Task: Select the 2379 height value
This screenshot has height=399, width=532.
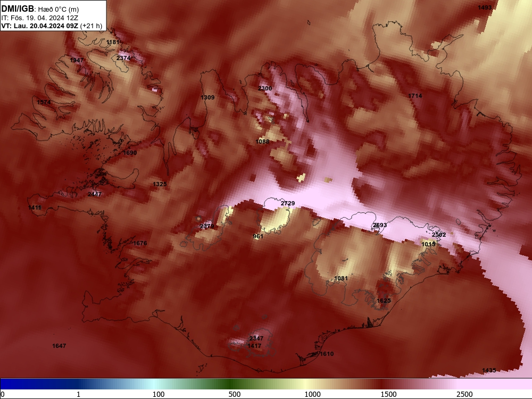Action: (207, 226)
